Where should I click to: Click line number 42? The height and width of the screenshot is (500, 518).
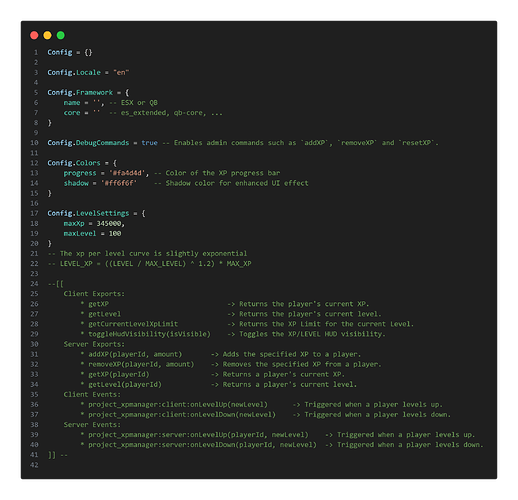click(34, 465)
